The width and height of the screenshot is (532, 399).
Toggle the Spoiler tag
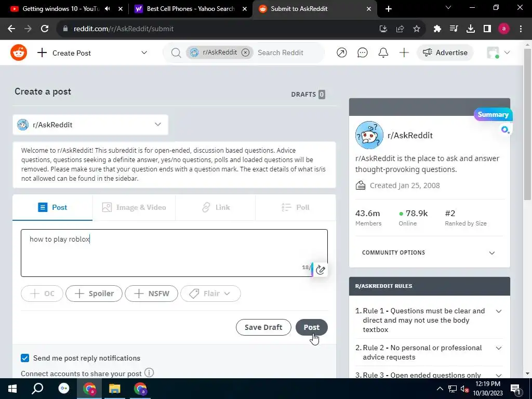94,294
